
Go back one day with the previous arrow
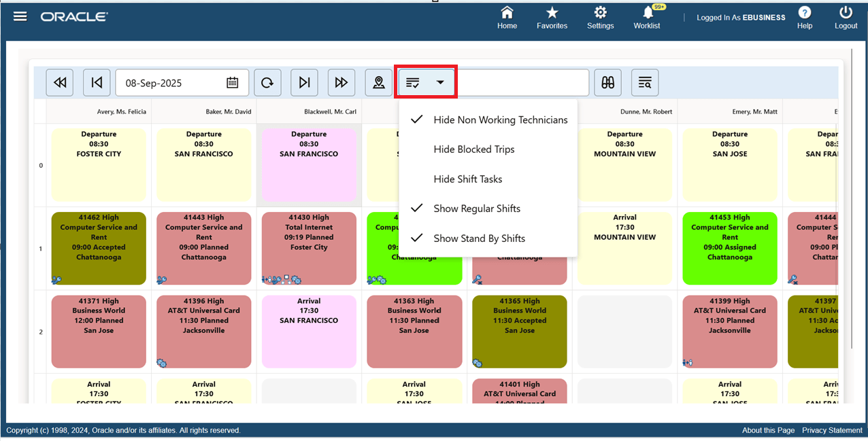click(x=97, y=82)
